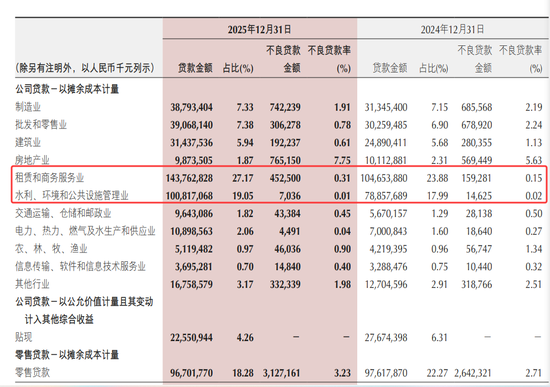Click the 2024 bad loan amount 678,920
Viewport: 550px width, 387px height.
[x=477, y=125]
